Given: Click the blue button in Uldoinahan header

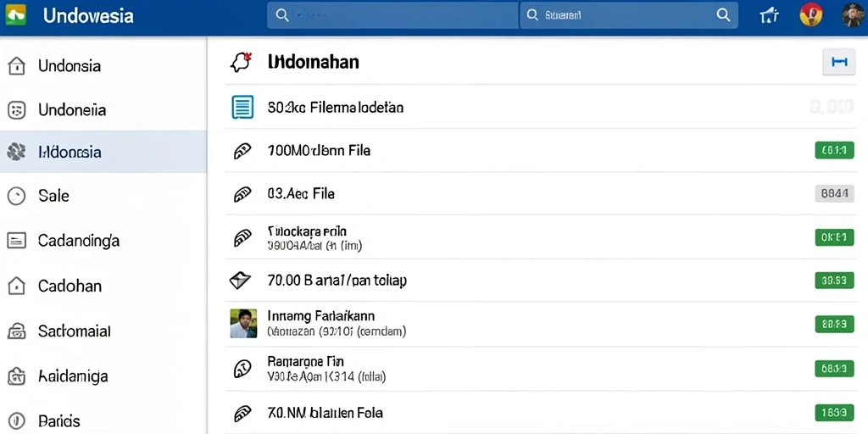Looking at the screenshot, I should pyautogui.click(x=840, y=61).
